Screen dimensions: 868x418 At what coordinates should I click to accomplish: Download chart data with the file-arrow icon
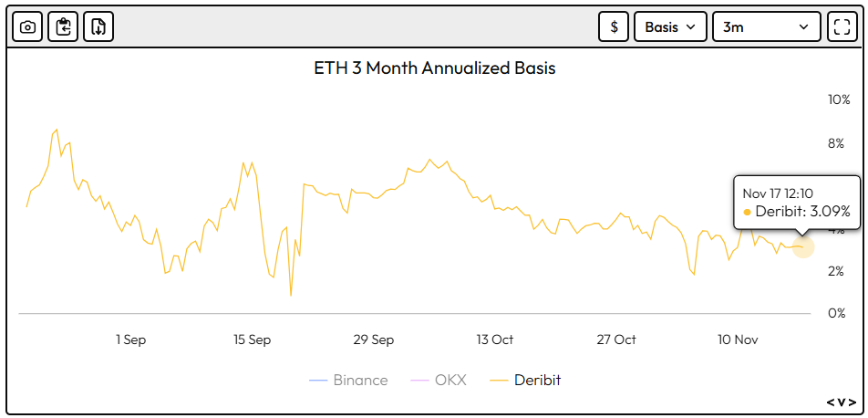pos(98,26)
